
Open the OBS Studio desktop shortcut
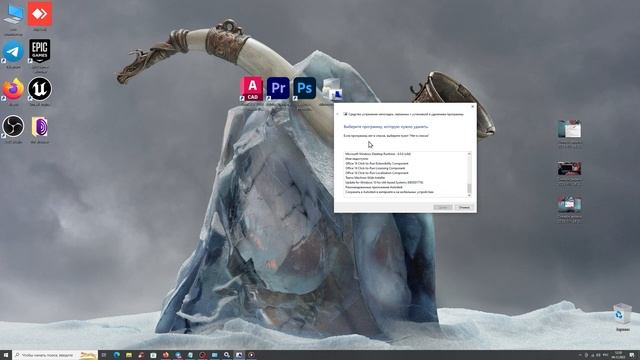(x=13, y=126)
